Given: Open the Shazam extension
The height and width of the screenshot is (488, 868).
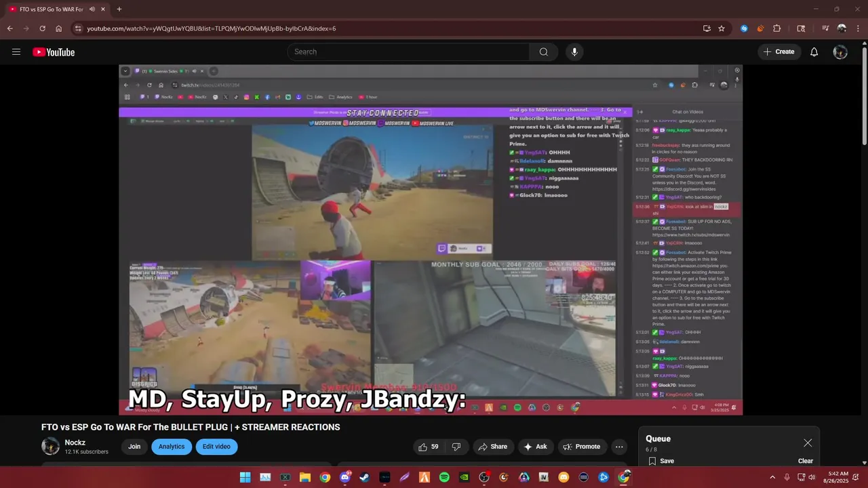Looking at the screenshot, I should coord(744,28).
